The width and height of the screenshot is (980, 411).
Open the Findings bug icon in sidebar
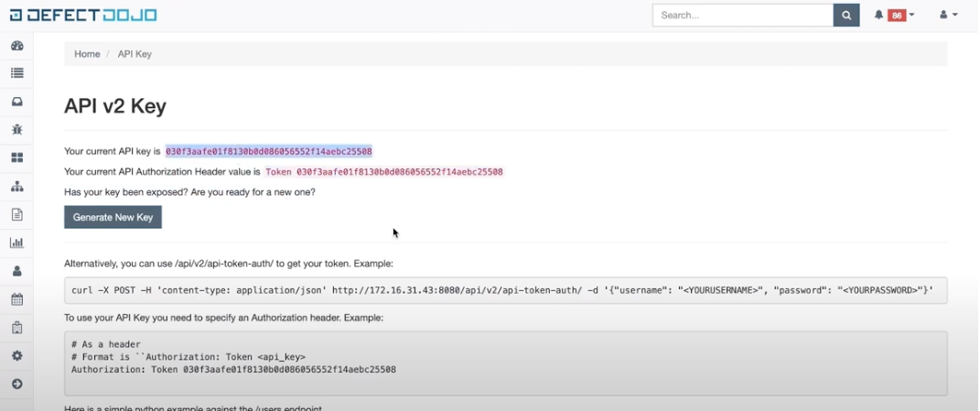click(x=16, y=130)
